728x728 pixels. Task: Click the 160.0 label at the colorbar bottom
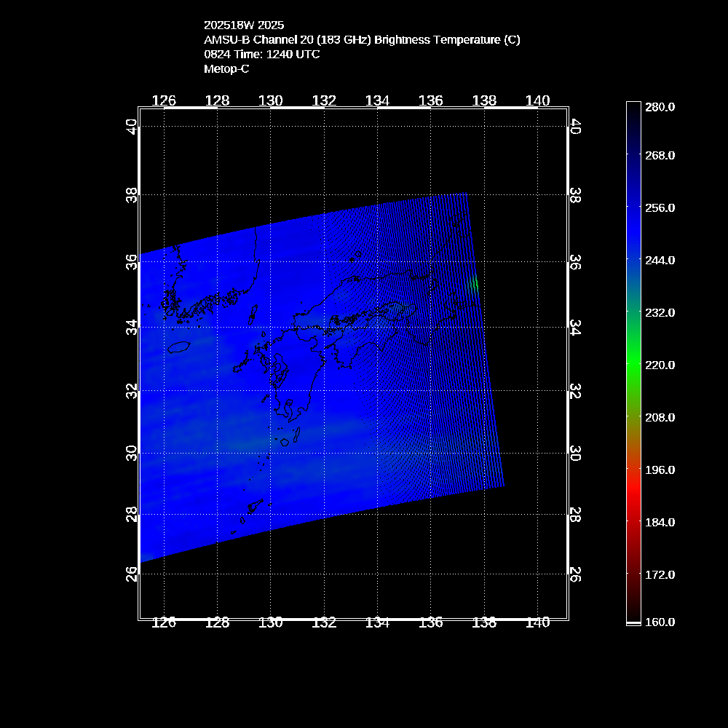click(x=660, y=622)
